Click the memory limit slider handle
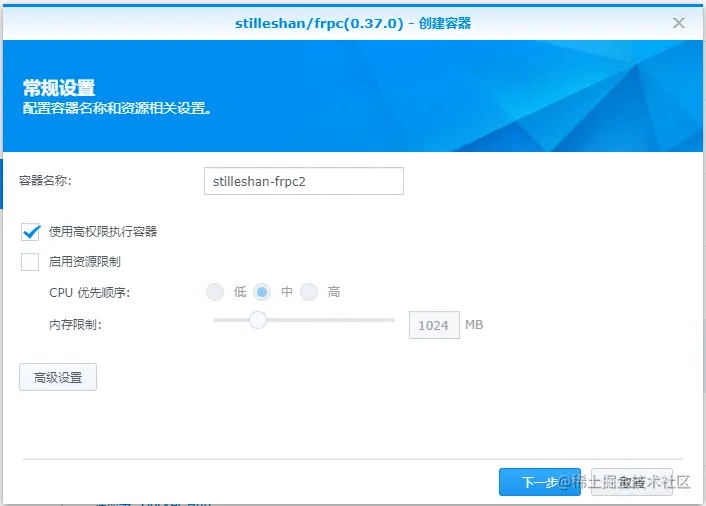This screenshot has height=506, width=706. coord(258,320)
